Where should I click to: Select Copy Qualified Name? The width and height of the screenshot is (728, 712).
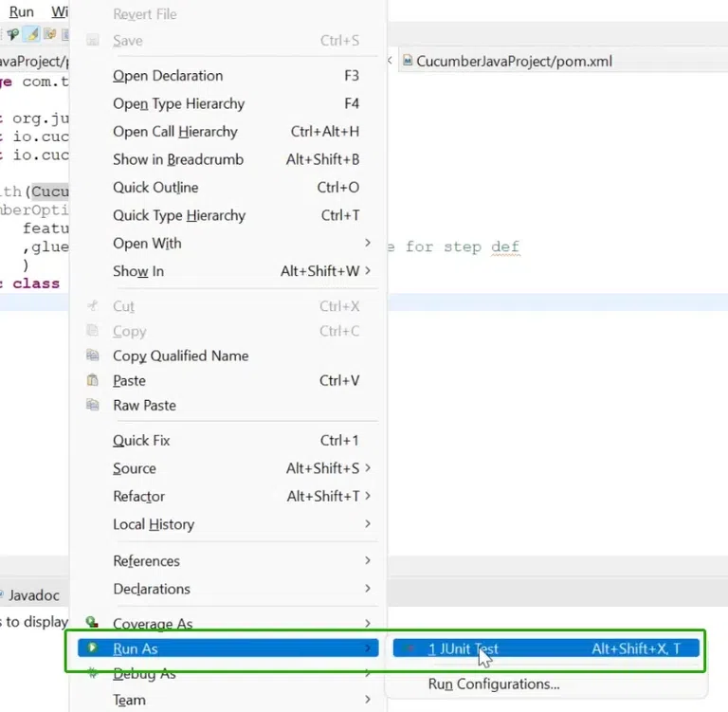point(227,356)
